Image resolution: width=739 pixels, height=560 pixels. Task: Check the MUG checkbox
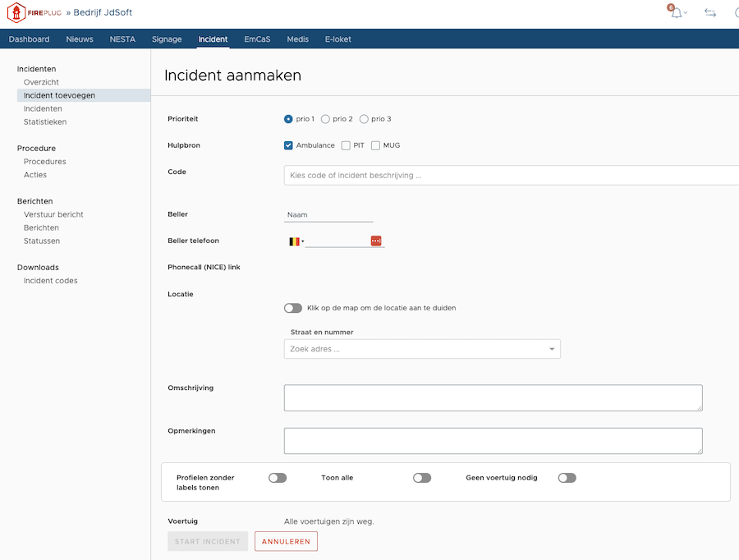(x=376, y=145)
